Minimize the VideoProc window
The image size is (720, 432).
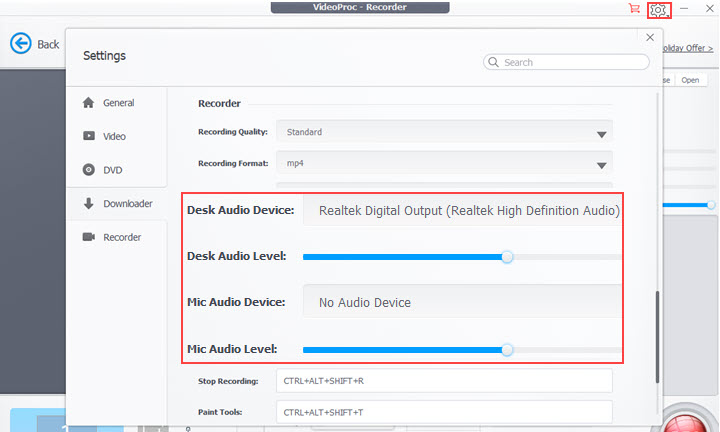tap(684, 8)
